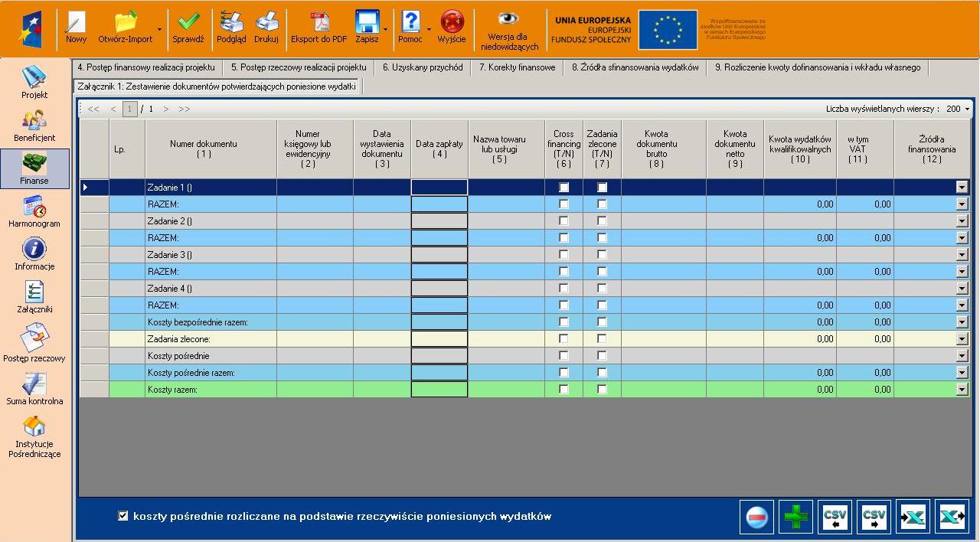This screenshot has height=542, width=980.
Task: Click Excel icon with arrow pointing out
Action: (952, 517)
